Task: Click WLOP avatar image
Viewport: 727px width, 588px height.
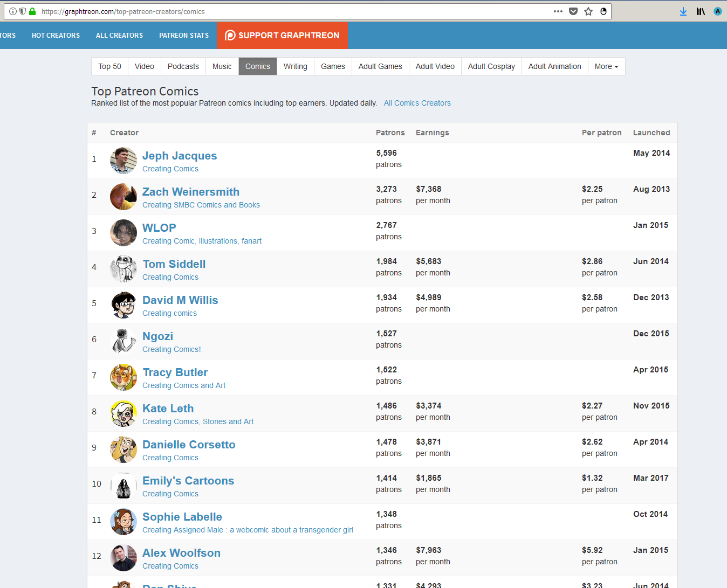Action: pyautogui.click(x=124, y=233)
